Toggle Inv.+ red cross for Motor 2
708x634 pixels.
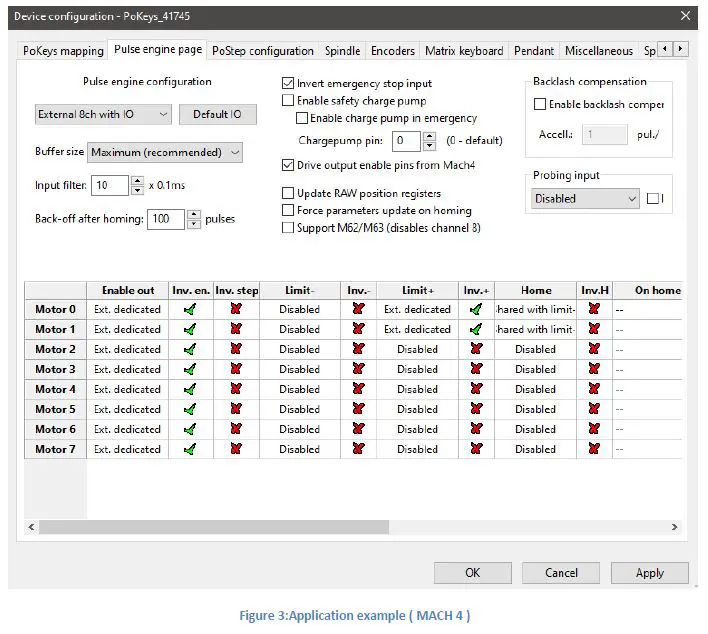pos(476,349)
